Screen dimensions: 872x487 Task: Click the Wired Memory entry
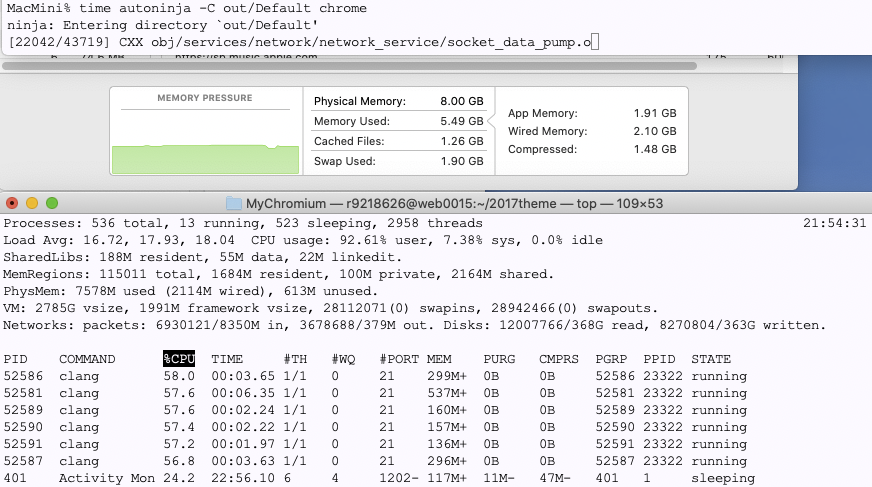[592, 131]
